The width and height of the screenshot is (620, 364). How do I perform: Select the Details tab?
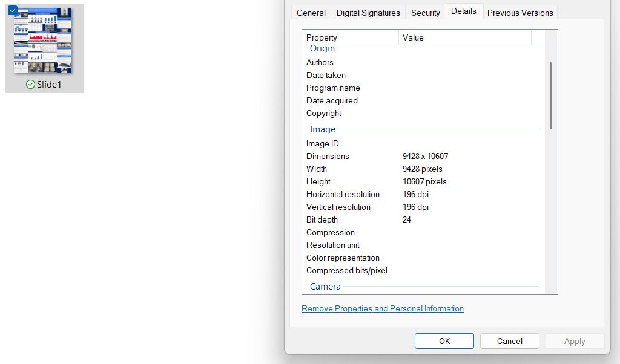pos(463,10)
